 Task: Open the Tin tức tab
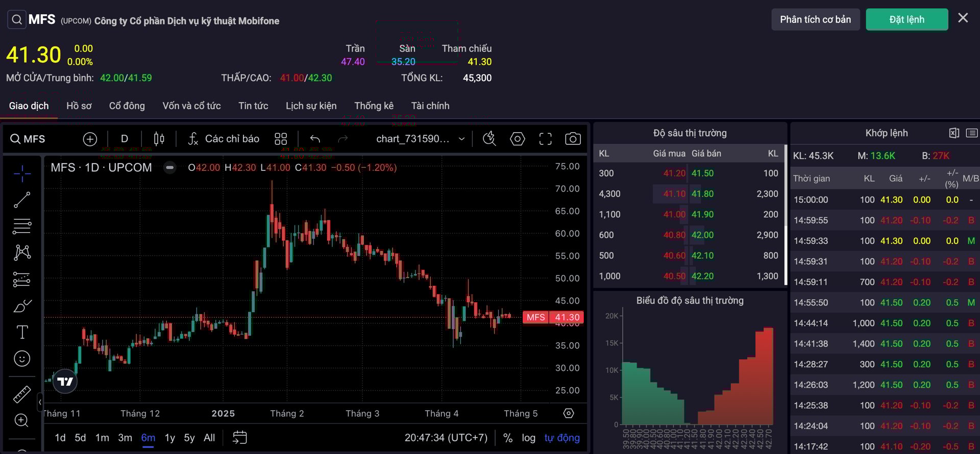pos(253,106)
